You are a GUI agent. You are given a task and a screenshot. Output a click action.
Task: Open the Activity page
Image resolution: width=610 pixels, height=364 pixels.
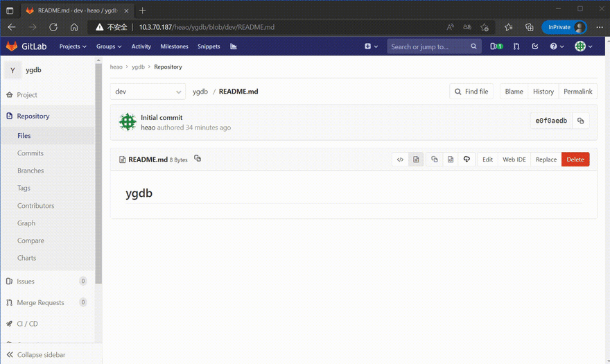[x=141, y=46]
